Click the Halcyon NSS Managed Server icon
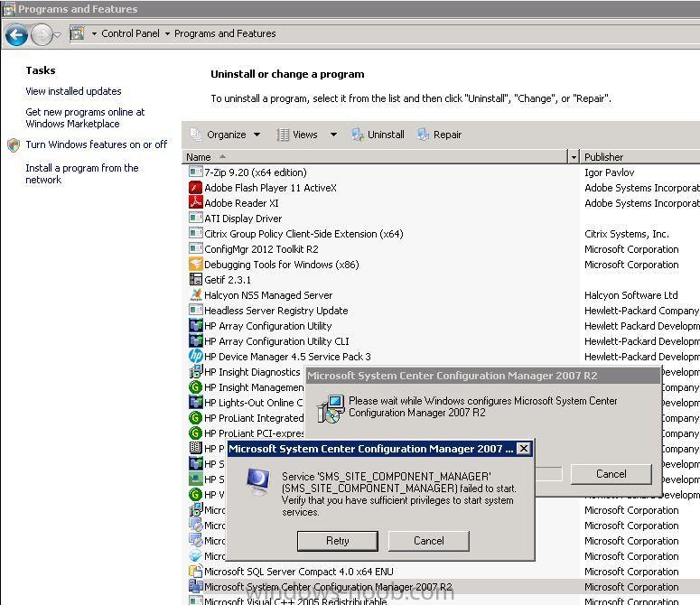 coord(195,295)
